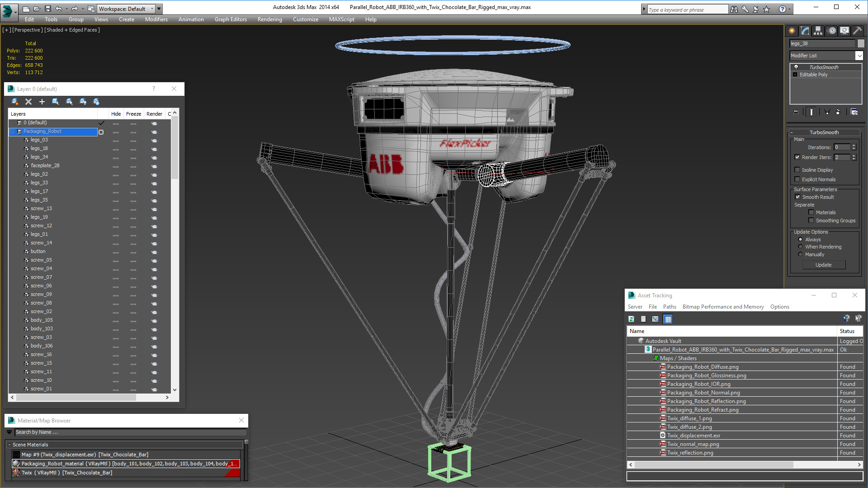This screenshot has height=488, width=868.
Task: Toggle the TurboSmooth lightbulb icon
Action: (x=796, y=67)
